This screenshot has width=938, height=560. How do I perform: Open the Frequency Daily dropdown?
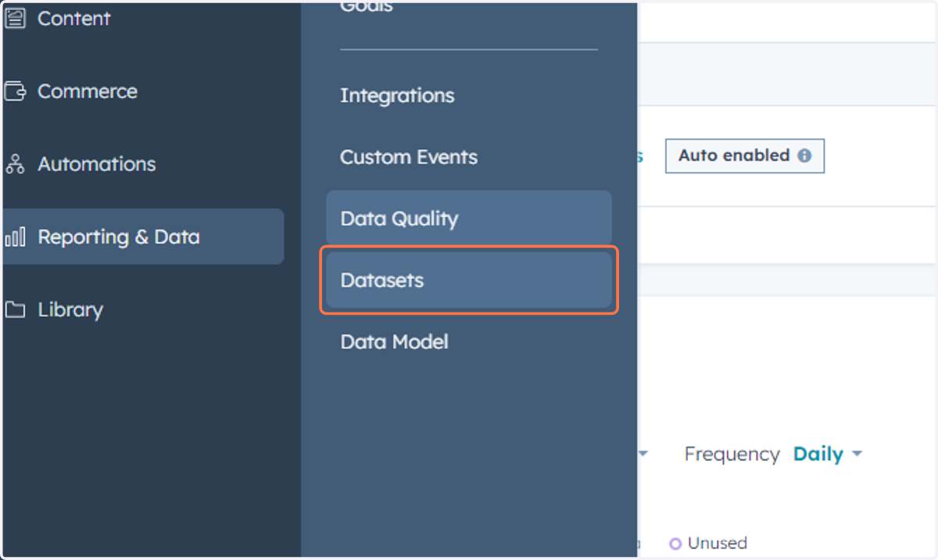tap(828, 454)
